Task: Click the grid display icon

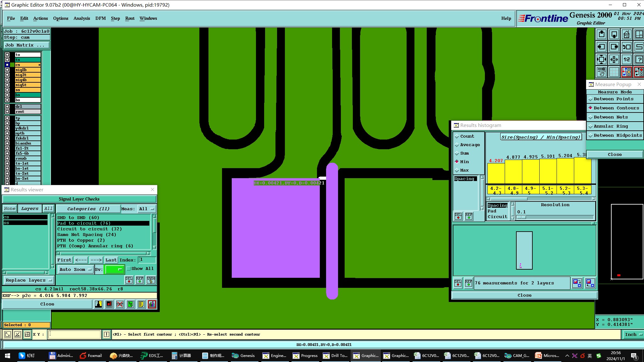Action: click(x=614, y=72)
